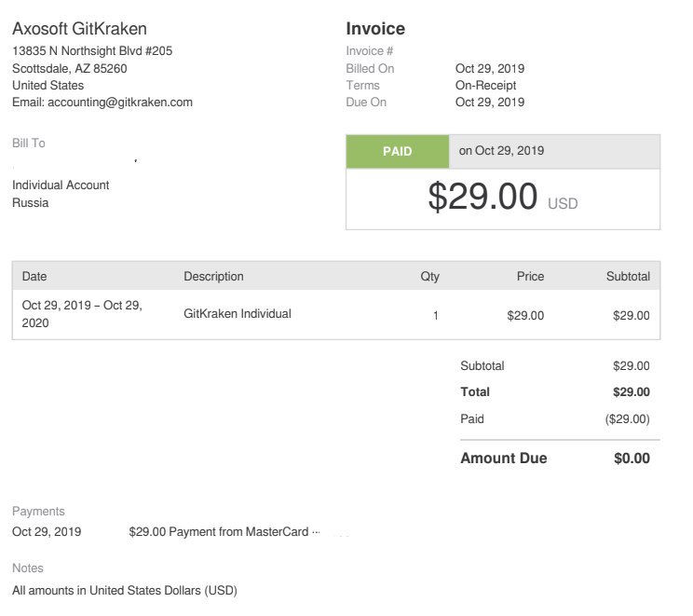
Task: Click the Qty column header
Action: pyautogui.click(x=429, y=277)
